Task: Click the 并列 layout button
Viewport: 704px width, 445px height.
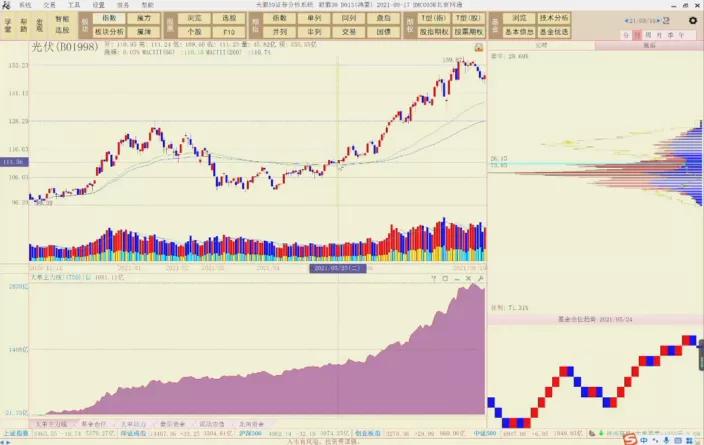Action: click(279, 32)
